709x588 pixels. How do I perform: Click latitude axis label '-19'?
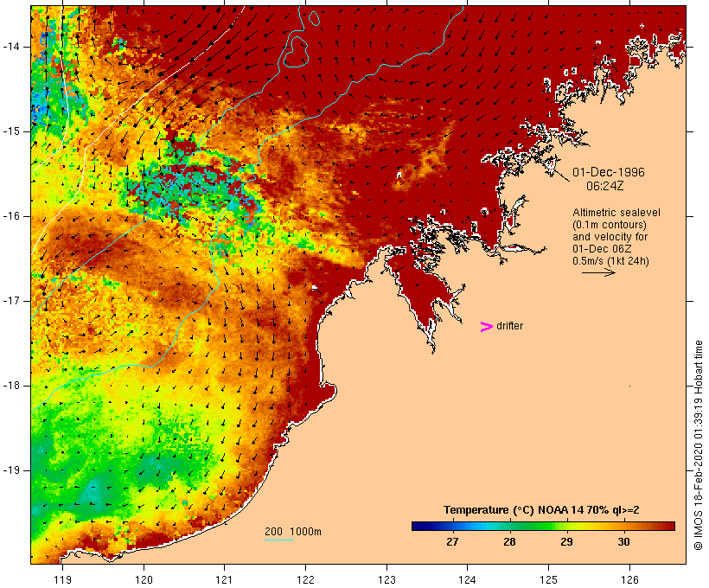[x=10, y=470]
